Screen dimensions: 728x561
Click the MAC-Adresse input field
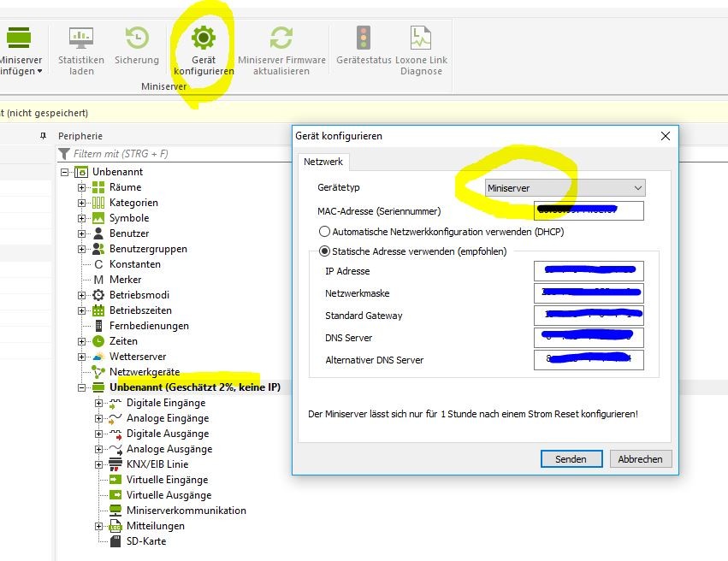point(589,210)
